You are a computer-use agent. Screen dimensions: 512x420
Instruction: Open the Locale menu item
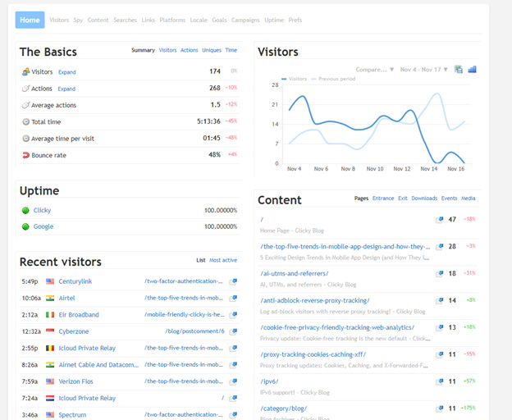(199, 20)
